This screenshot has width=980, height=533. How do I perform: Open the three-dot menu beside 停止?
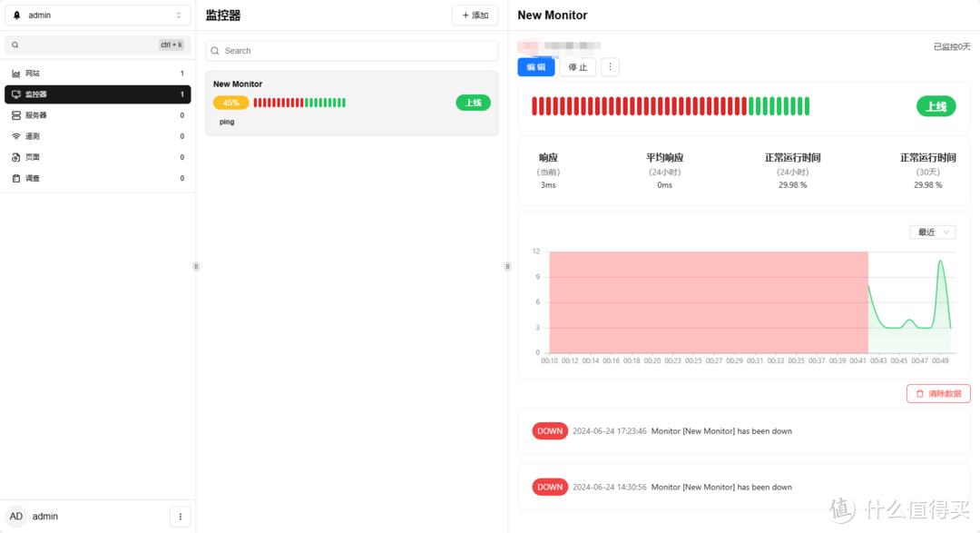click(x=610, y=67)
